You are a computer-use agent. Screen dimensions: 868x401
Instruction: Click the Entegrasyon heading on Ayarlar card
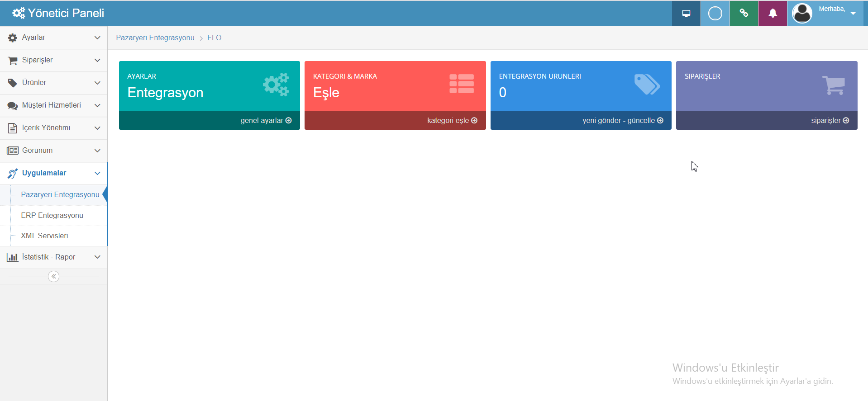[x=165, y=93]
